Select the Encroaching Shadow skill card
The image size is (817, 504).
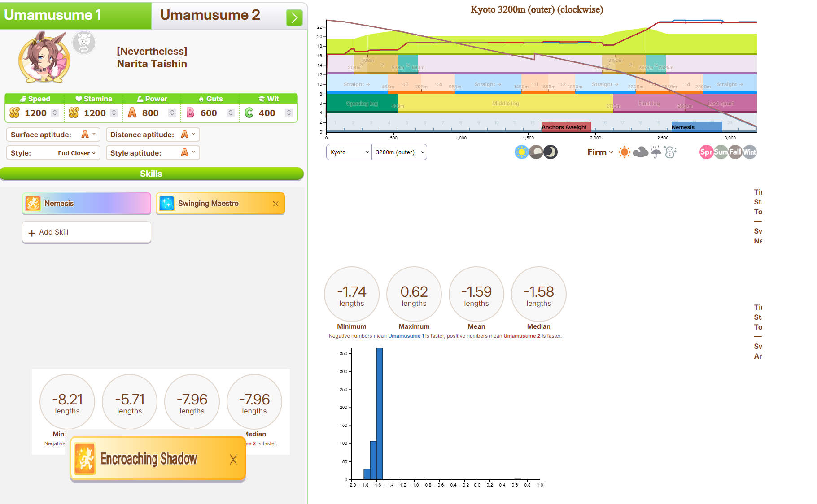pos(158,459)
